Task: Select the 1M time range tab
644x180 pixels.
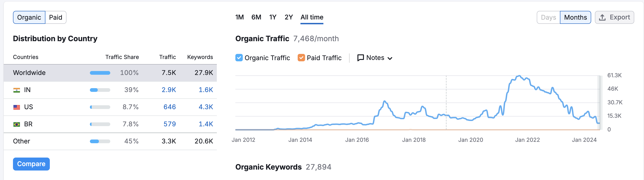Action: [x=239, y=17]
